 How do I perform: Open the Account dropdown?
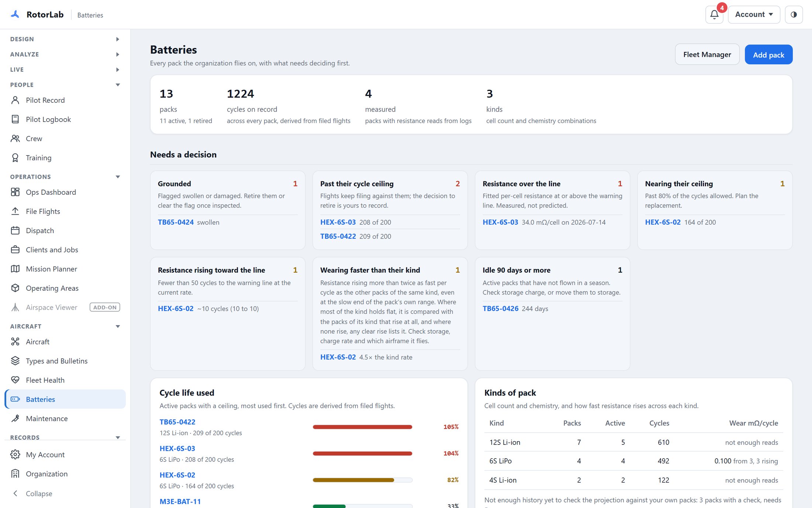click(x=754, y=15)
